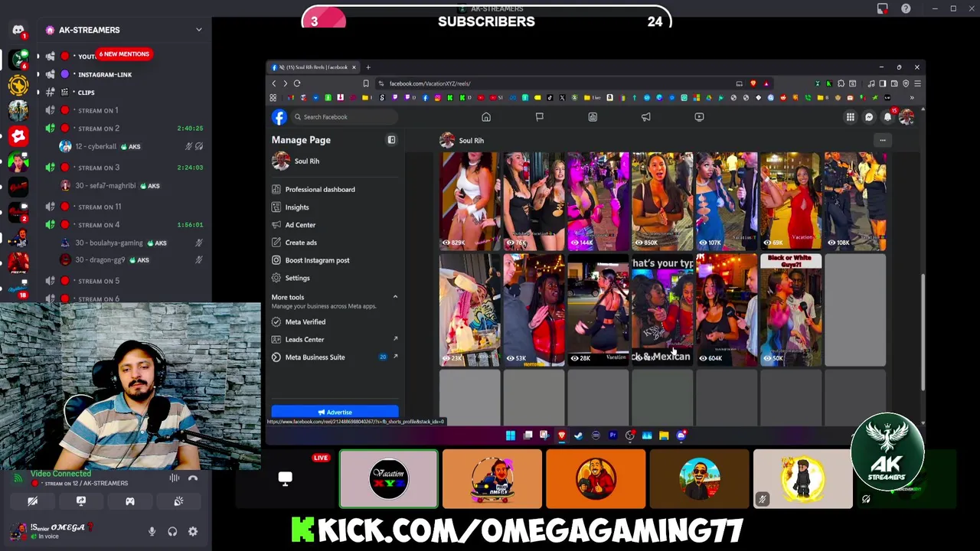The width and height of the screenshot is (980, 551).
Task: Click browser address bar URL
Action: pyautogui.click(x=430, y=83)
